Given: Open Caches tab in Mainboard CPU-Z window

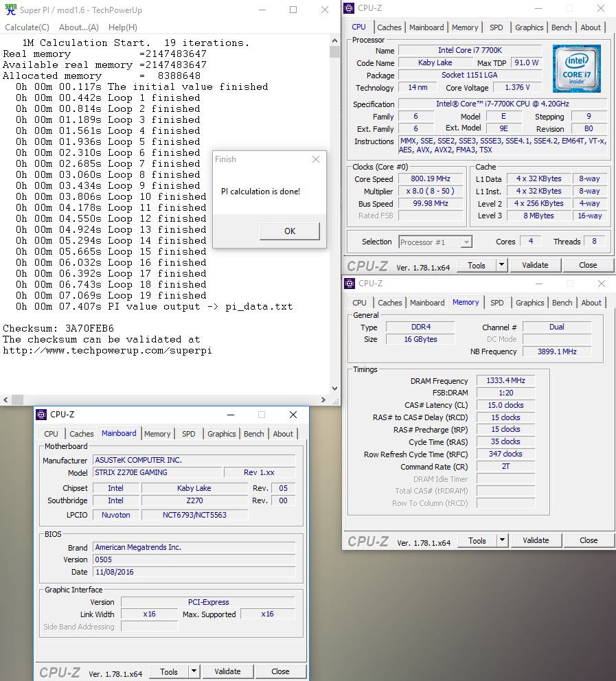Looking at the screenshot, I should tap(81, 434).
